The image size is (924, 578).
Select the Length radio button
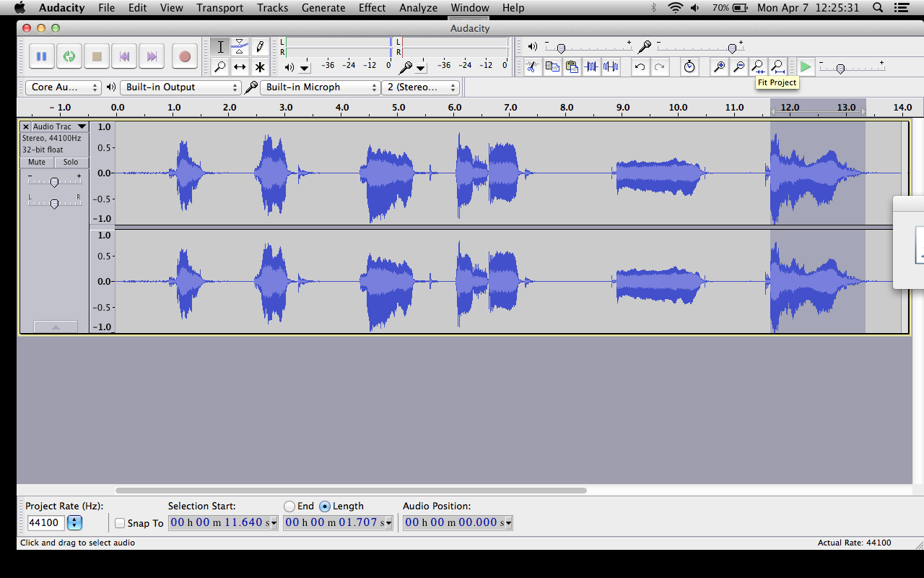(325, 506)
